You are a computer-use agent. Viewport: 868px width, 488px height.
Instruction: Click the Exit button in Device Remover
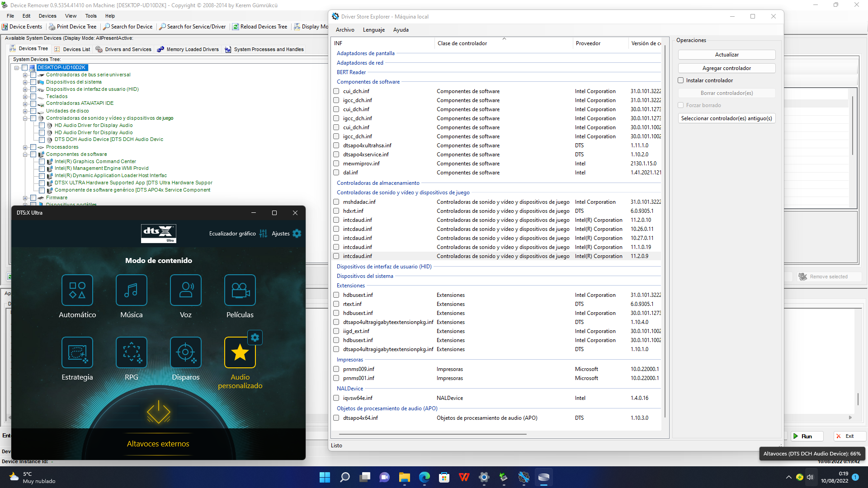coord(849,436)
